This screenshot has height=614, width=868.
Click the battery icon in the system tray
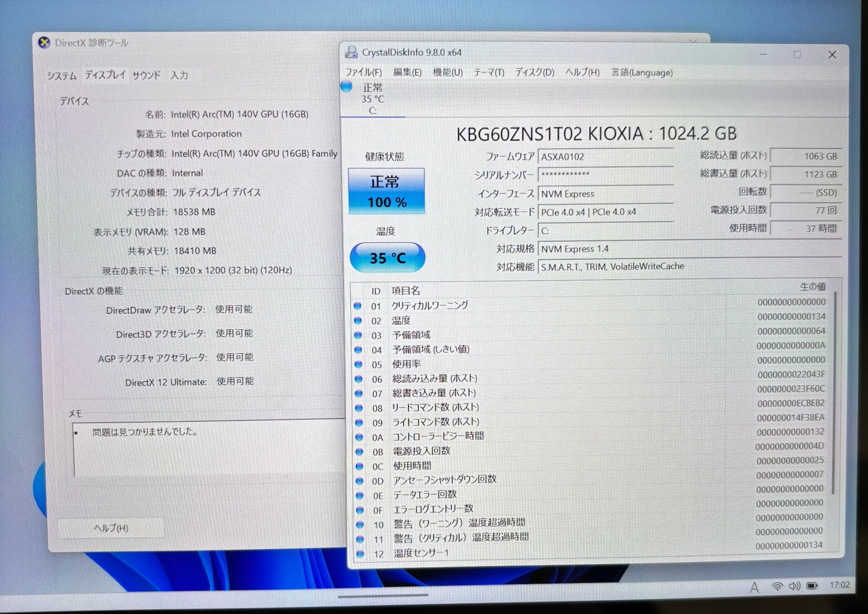coord(812,586)
